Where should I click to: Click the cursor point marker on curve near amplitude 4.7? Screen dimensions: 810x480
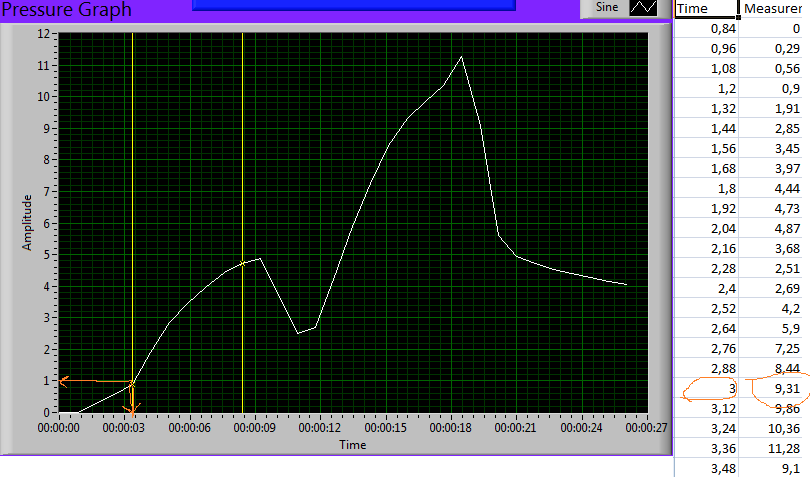242,264
